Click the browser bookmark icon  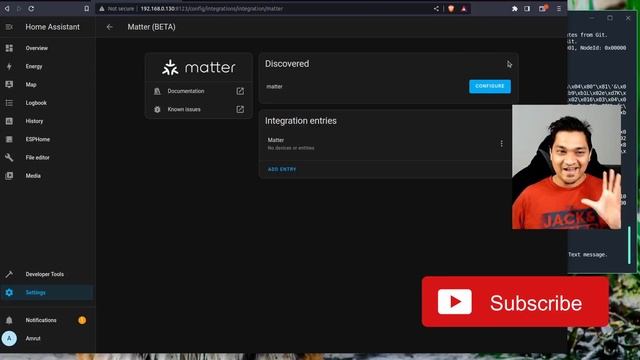coord(87,9)
